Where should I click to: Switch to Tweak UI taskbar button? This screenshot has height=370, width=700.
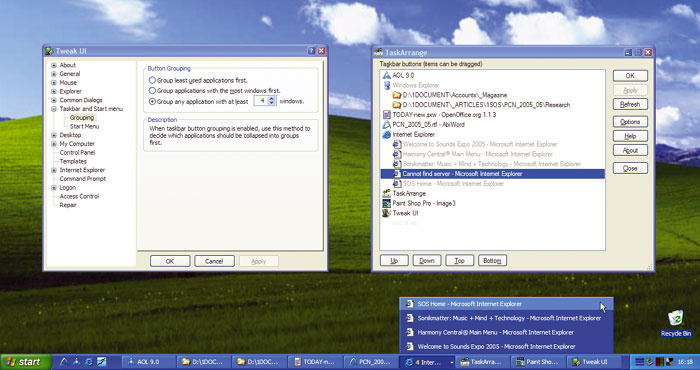(594, 362)
